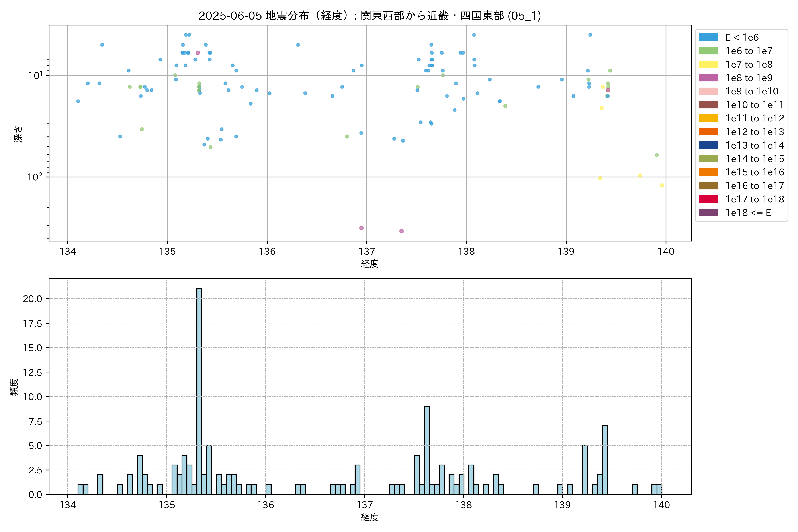This screenshot has height=532, width=798.
Task: Click the deepest magenta point near longitude 137.35
Action: 401,231
